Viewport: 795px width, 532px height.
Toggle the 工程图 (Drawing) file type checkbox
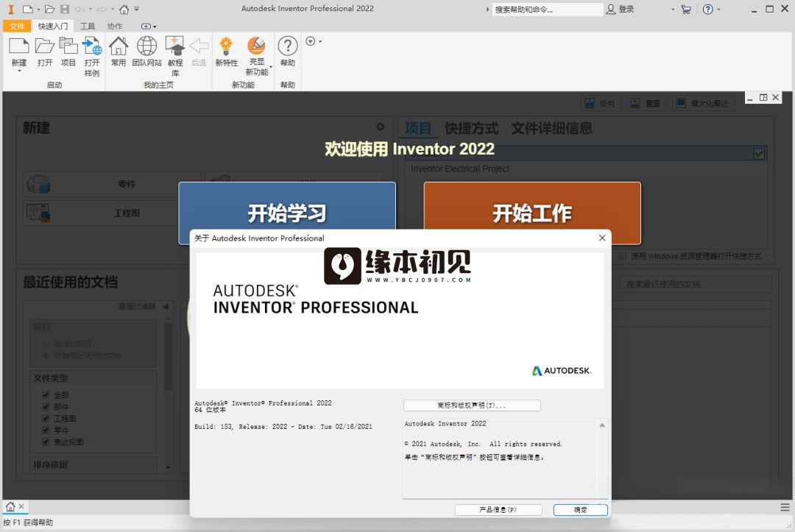coord(46,418)
